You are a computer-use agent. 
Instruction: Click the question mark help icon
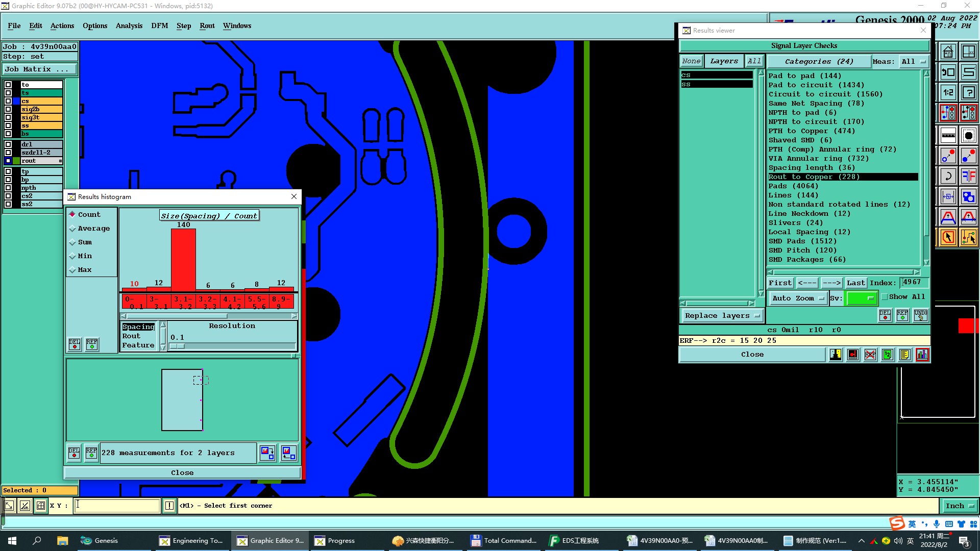click(968, 92)
